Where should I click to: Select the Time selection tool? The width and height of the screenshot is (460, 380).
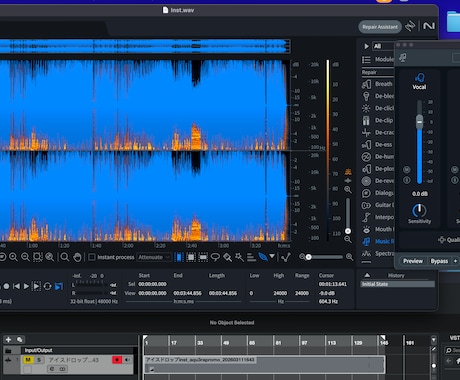179,257
